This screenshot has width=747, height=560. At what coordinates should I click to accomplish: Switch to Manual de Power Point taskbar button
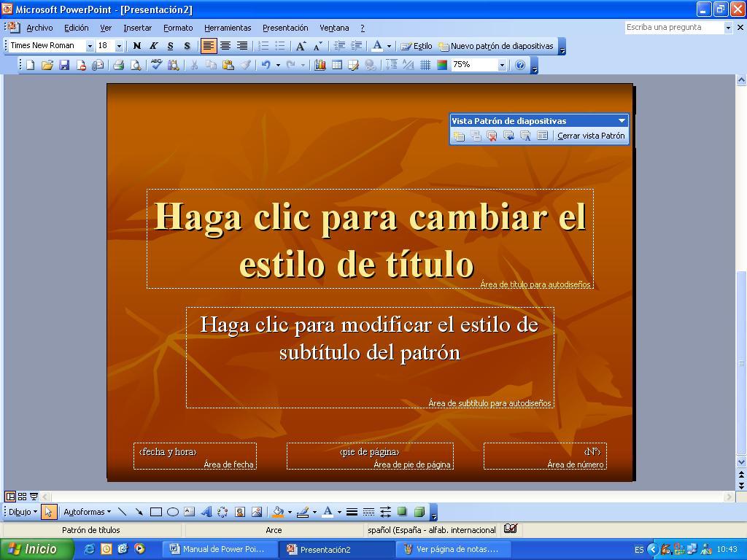pyautogui.click(x=219, y=549)
